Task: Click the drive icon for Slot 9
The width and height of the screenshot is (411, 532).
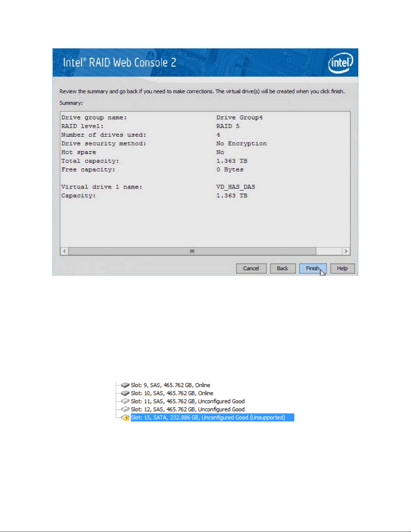Action: 125,385
